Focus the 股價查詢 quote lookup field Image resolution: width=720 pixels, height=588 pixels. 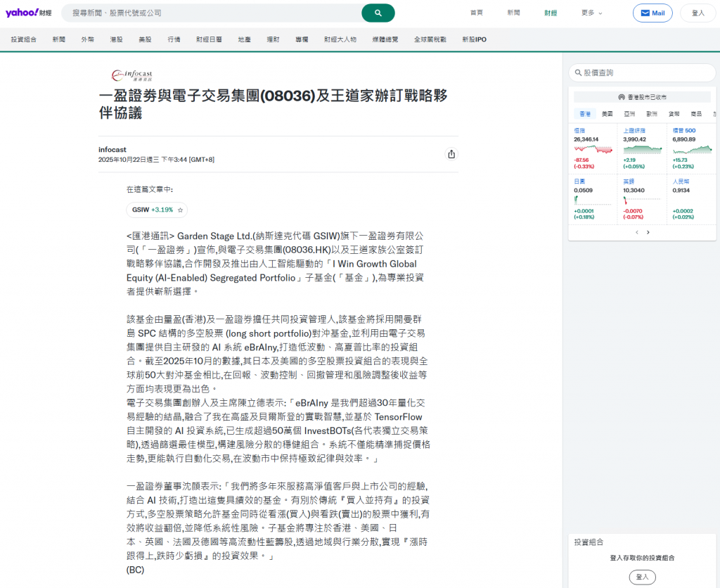pos(643,72)
